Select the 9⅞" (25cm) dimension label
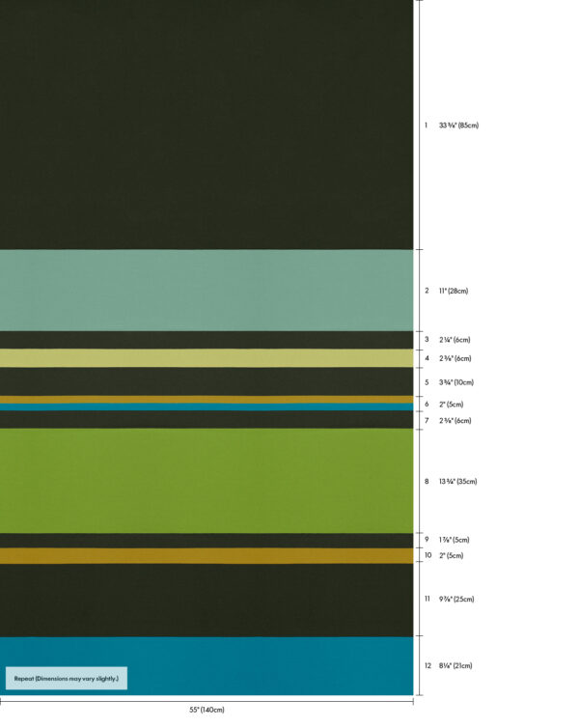 [x=456, y=600]
